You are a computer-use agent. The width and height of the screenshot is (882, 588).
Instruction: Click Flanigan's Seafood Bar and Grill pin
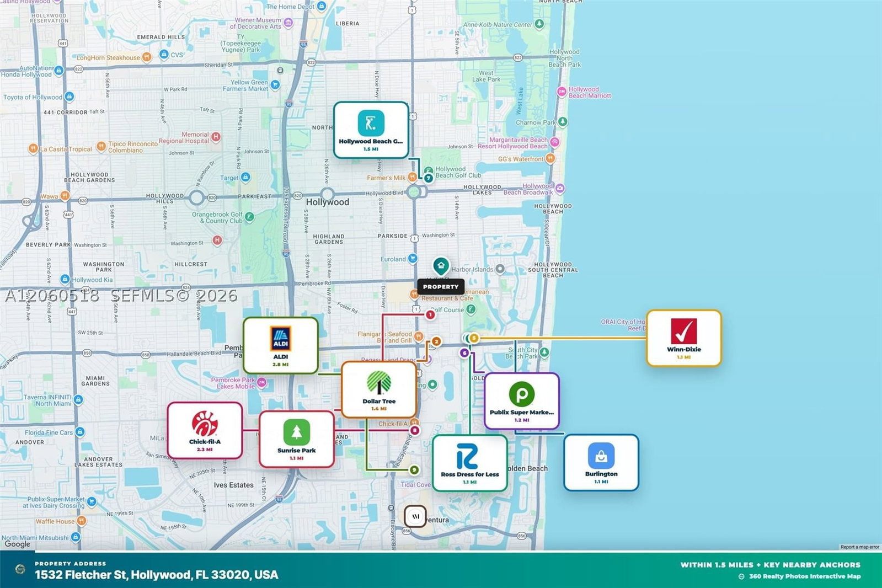click(419, 336)
